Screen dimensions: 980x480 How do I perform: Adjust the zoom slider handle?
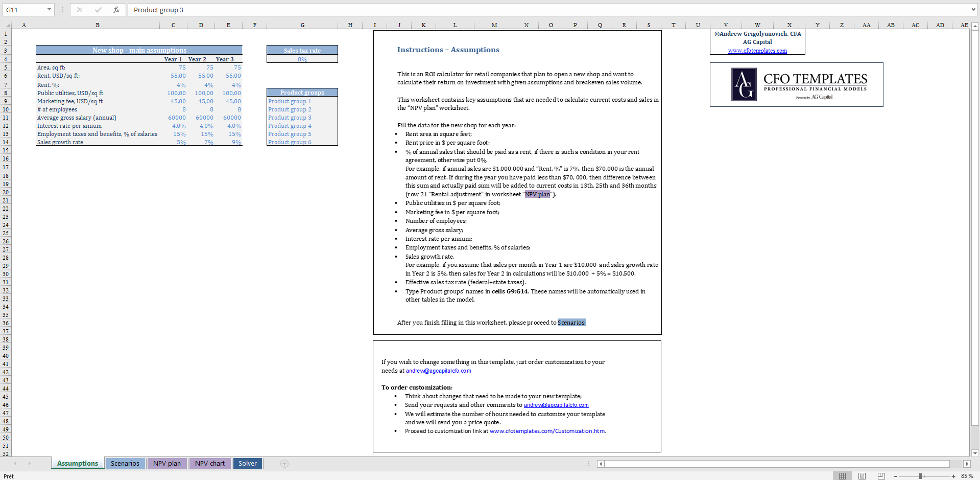(x=920, y=476)
